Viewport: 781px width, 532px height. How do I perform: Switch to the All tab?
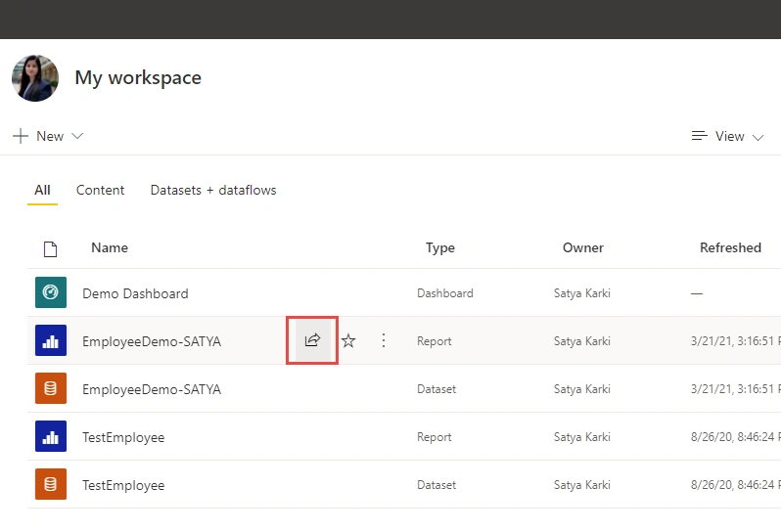42,190
